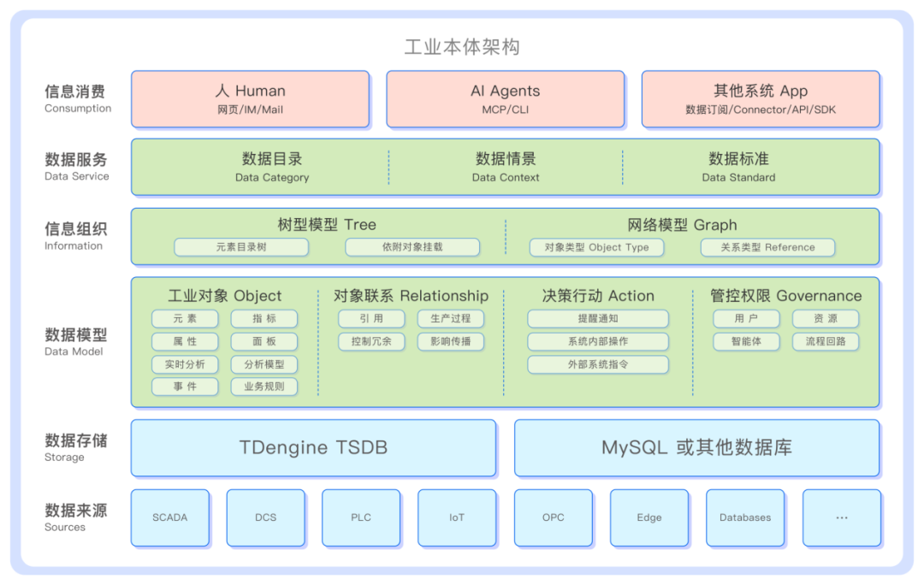Screen dimensions: 924x585
Task: Select the 指标 pill
Action: 264,319
